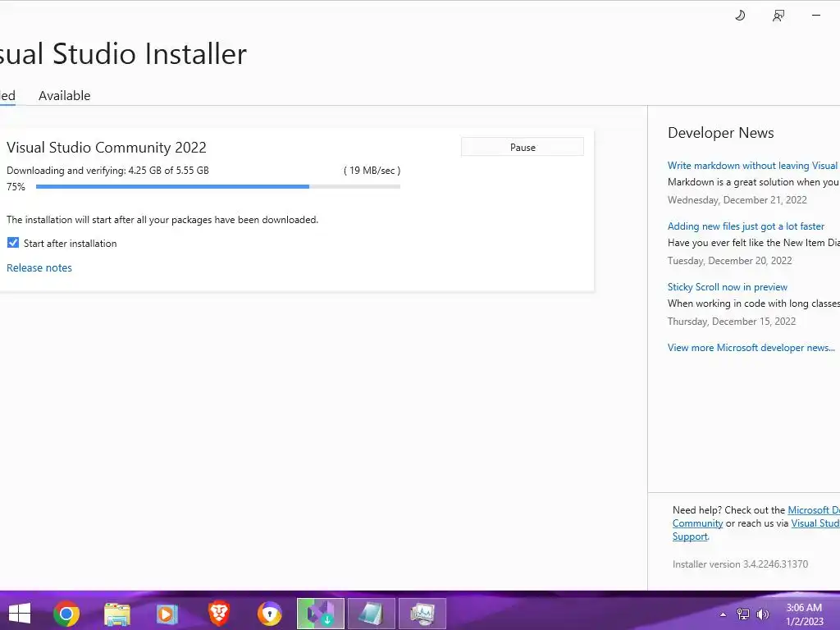840x630 pixels.
Task: Open 'Adding new files just got a lot faster'
Action: coord(746,226)
